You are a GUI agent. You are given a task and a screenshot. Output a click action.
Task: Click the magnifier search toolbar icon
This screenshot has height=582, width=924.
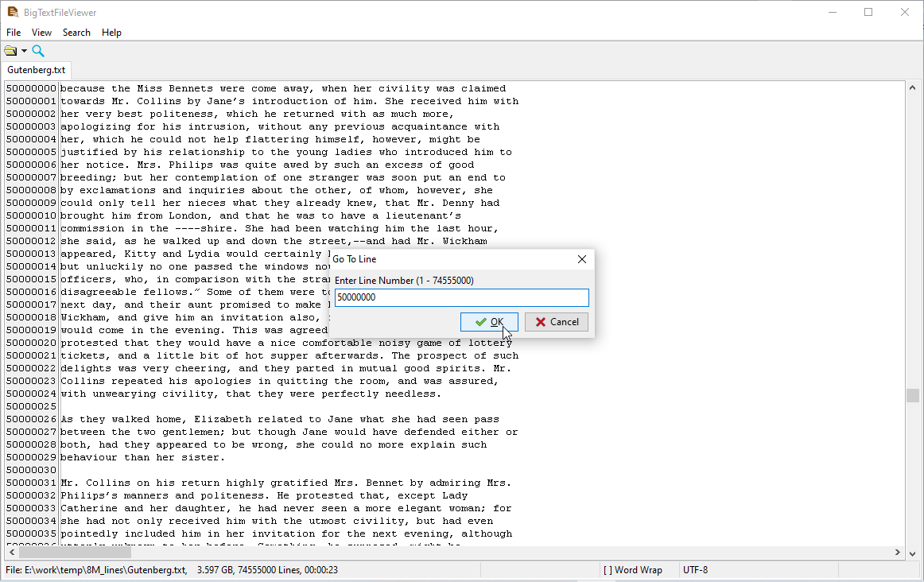[38, 51]
